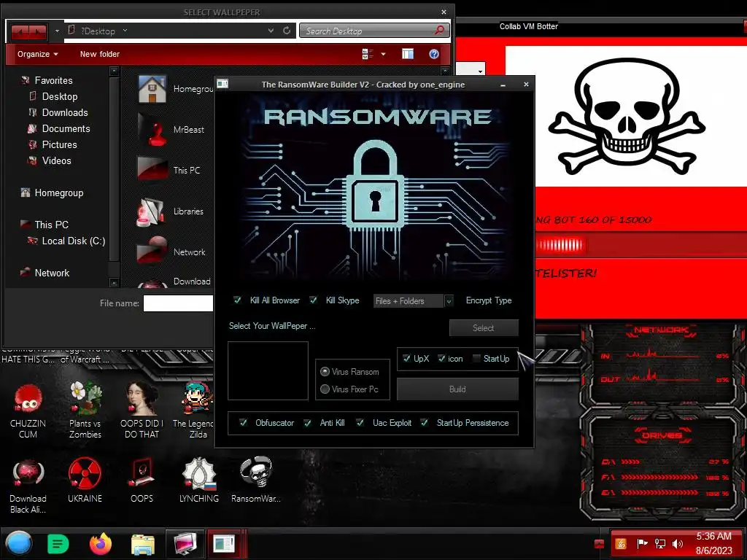
Task: Click the volume speaker tray icon
Action: 677,543
